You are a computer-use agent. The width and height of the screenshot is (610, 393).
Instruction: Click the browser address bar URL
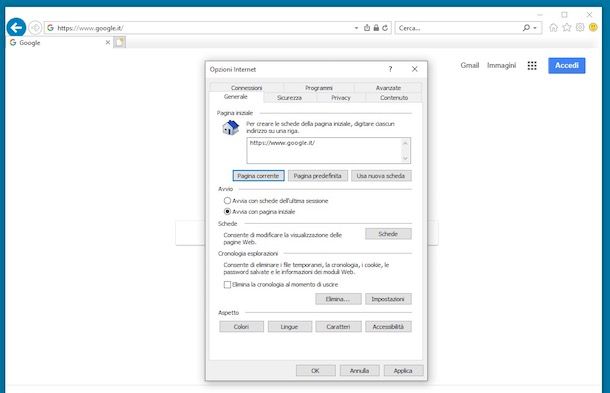click(90, 28)
